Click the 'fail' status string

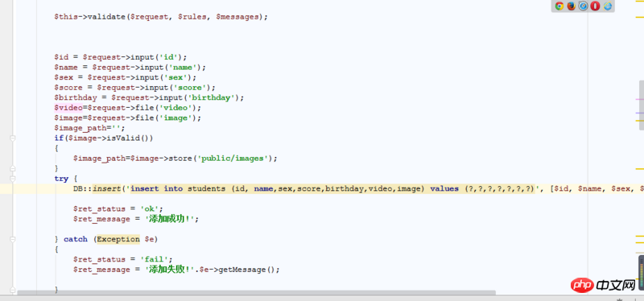154,259
